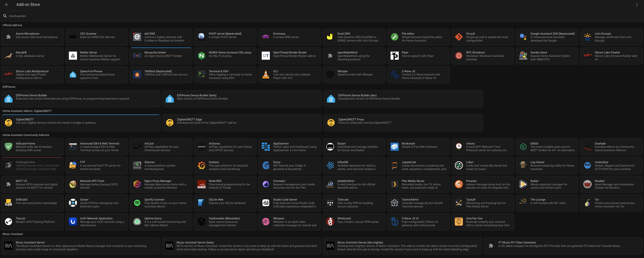Viewport: 644px width, 258px height.
Task: Click the Git pull add-on icon
Action: tap(459, 37)
